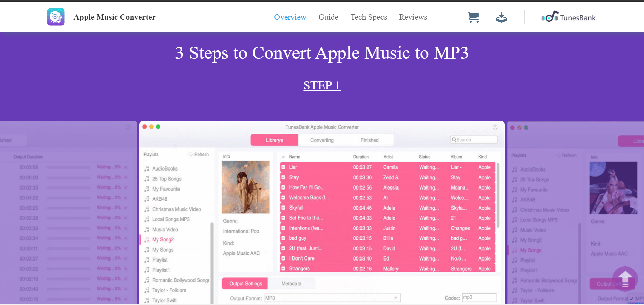The width and height of the screenshot is (644, 305).
Task: Uncheck the song Intentions
Action: (x=283, y=228)
